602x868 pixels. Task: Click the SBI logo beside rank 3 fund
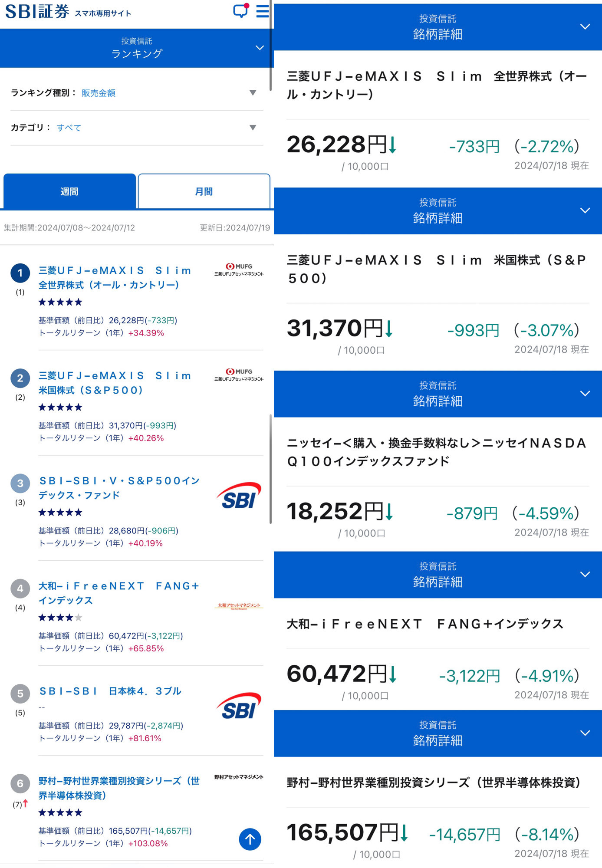[239, 496]
